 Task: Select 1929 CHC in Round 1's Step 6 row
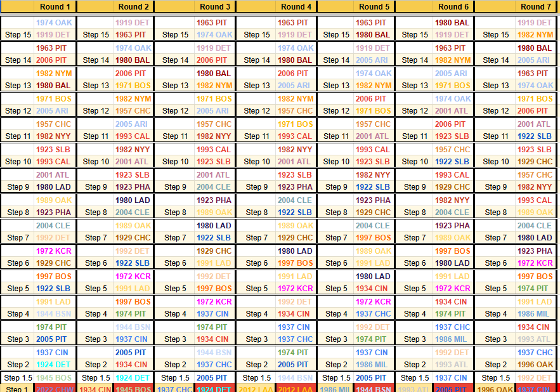(x=53, y=263)
